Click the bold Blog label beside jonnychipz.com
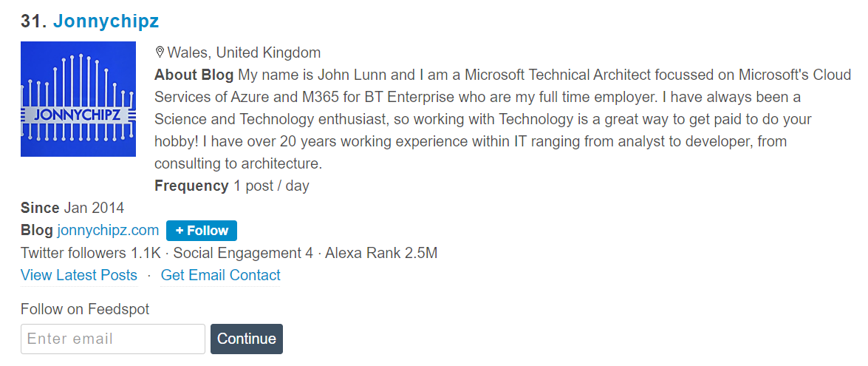Image resolution: width=868 pixels, height=366 pixels. tap(37, 230)
